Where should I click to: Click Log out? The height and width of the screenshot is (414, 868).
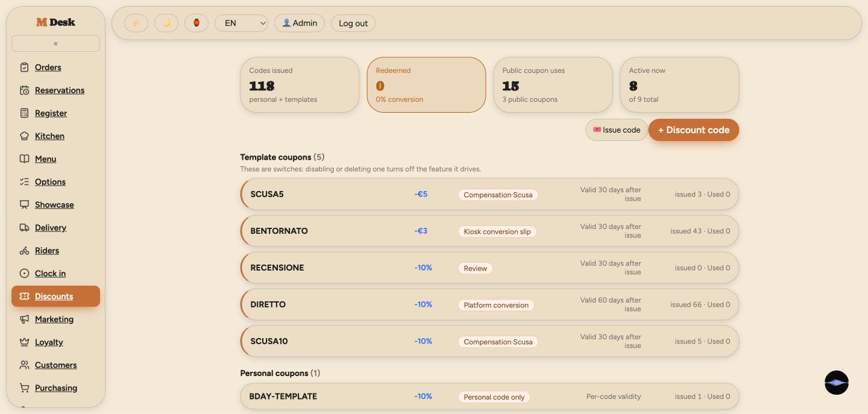(x=353, y=23)
